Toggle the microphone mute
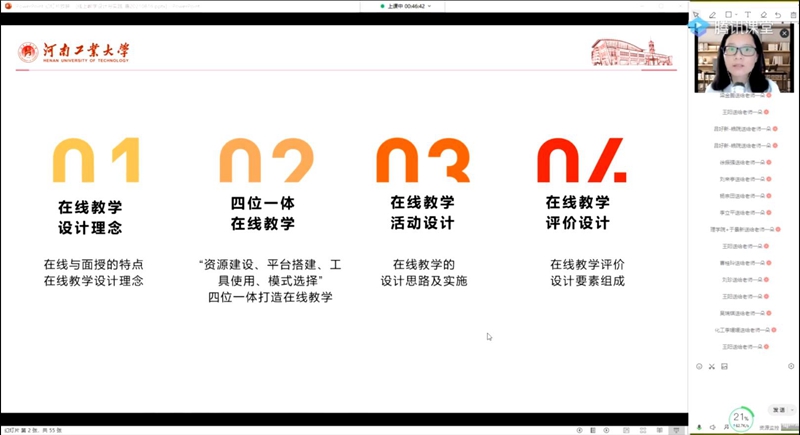Screen dimensions: 800x435 699,427
